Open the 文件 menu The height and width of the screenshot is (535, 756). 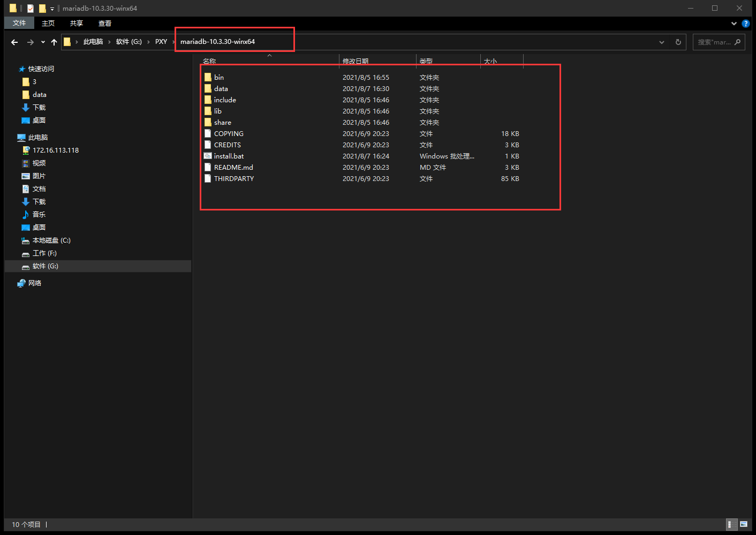(19, 23)
